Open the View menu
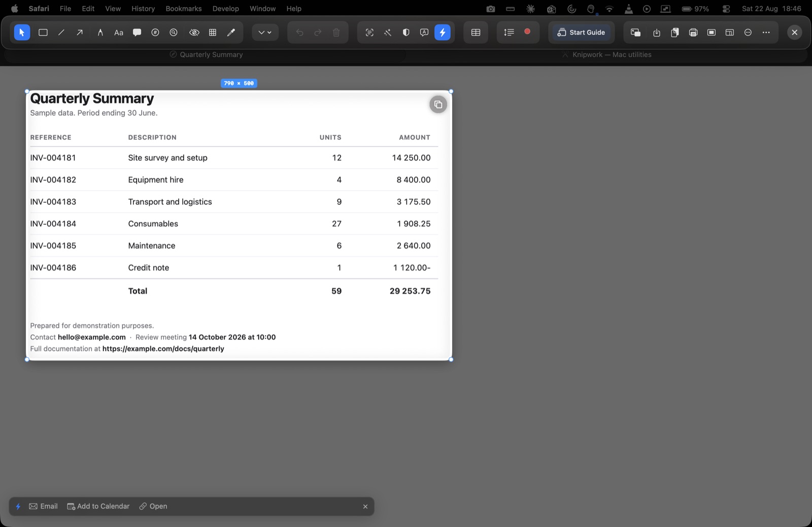Image resolution: width=812 pixels, height=527 pixels. (113, 9)
